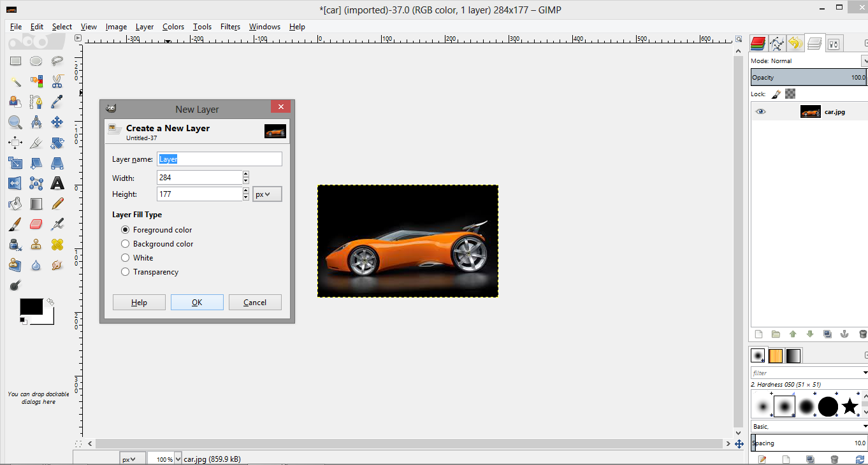Select the Bucket Fill tool
The width and height of the screenshot is (868, 465).
point(15,204)
